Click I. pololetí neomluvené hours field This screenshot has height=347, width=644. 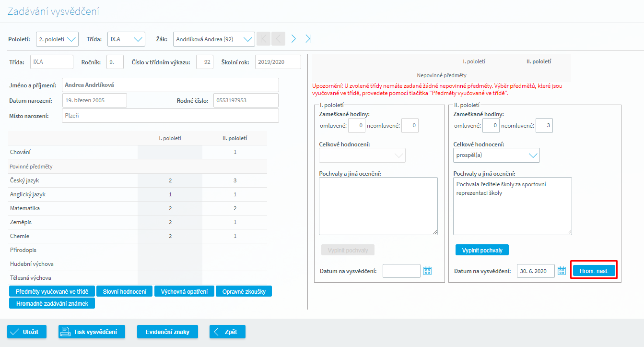410,126
